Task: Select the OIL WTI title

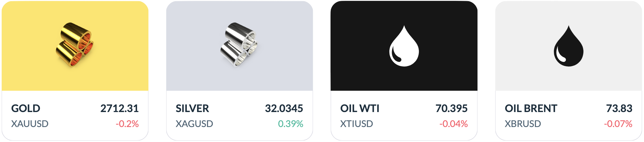Action: [360, 109]
